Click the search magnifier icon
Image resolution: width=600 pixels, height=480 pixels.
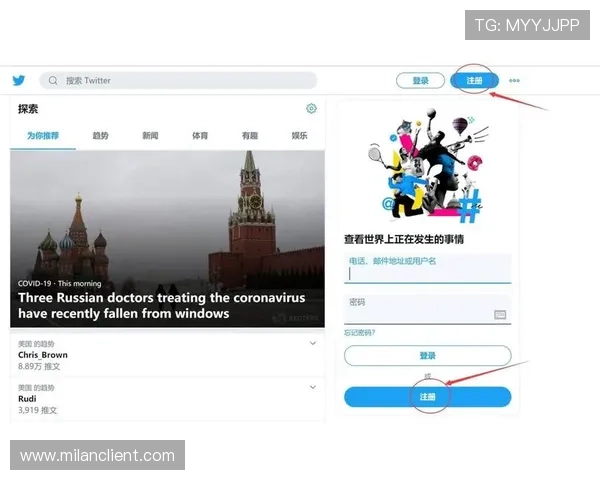[x=53, y=80]
